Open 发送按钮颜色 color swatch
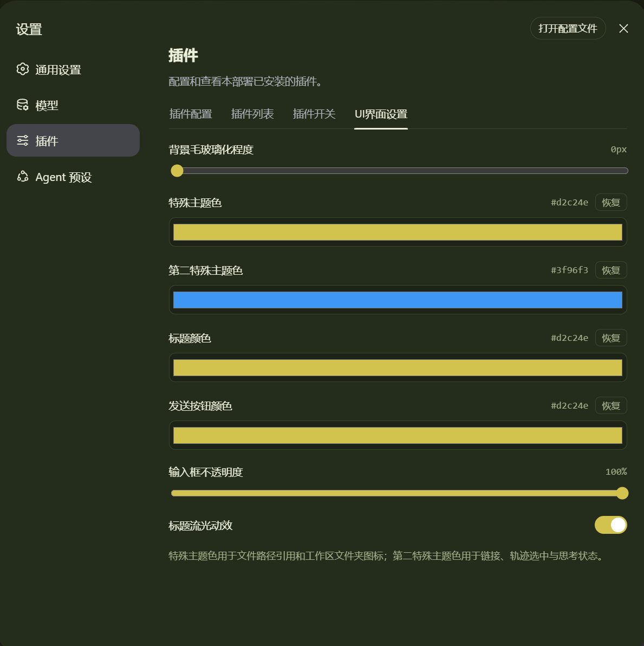Screen dimensions: 644x646 398,435
